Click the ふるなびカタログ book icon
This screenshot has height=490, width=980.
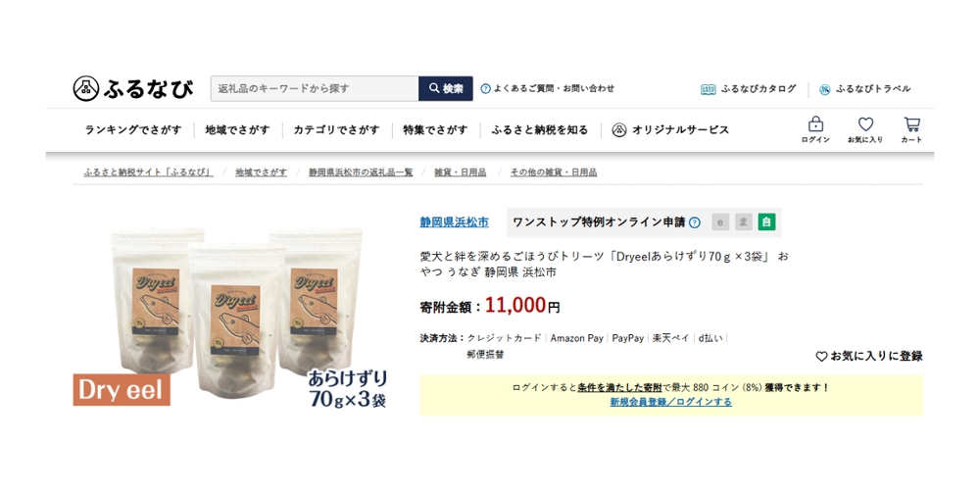708,89
